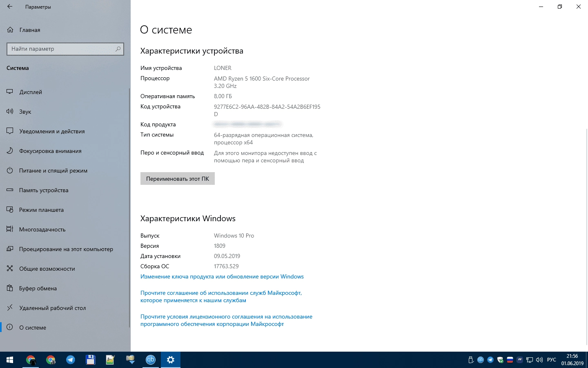Open network status tray icon

coord(530,360)
